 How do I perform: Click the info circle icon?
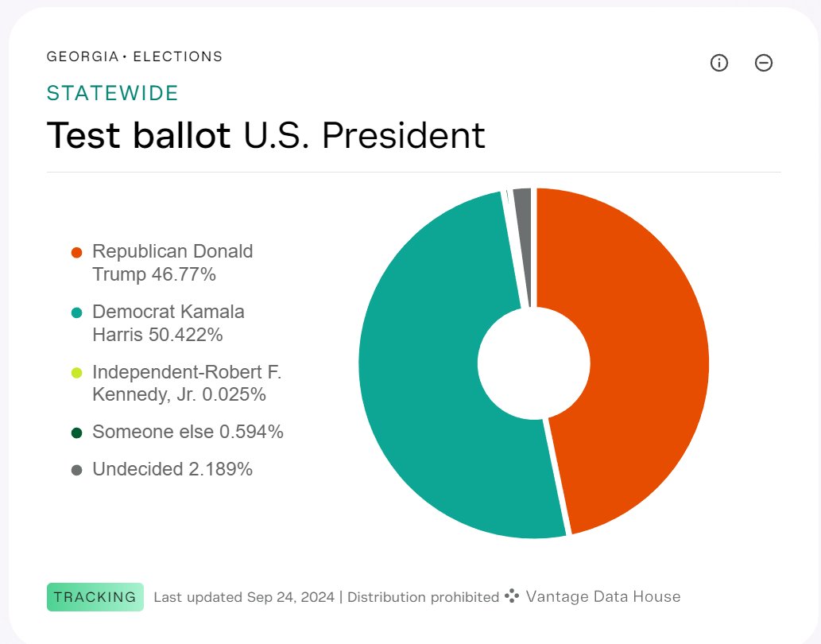click(718, 63)
